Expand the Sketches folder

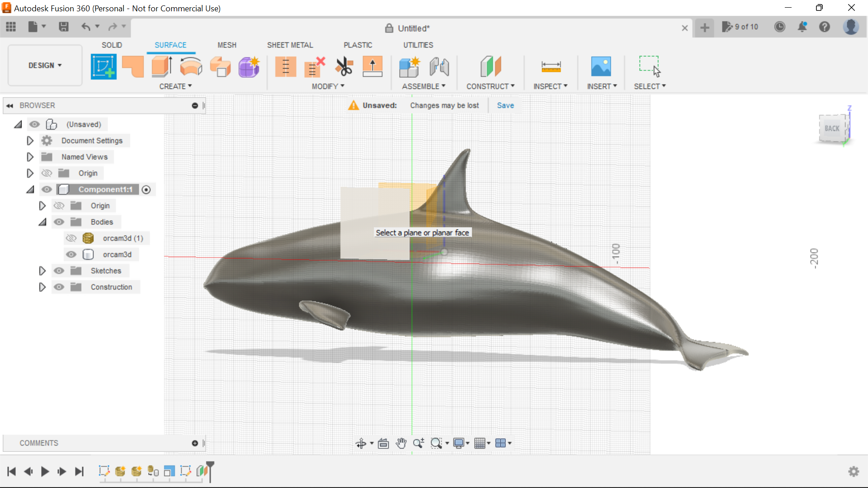tap(42, 271)
